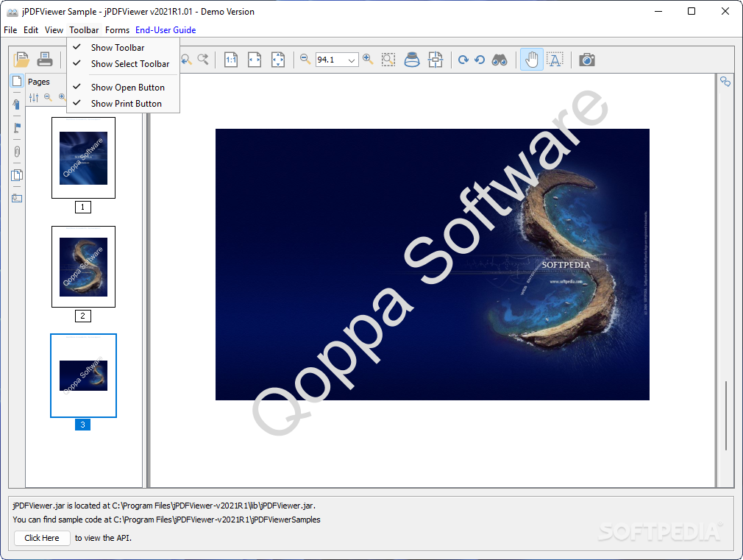This screenshot has width=743, height=560.
Task: Toggle Show Open Button option
Action: coord(123,88)
